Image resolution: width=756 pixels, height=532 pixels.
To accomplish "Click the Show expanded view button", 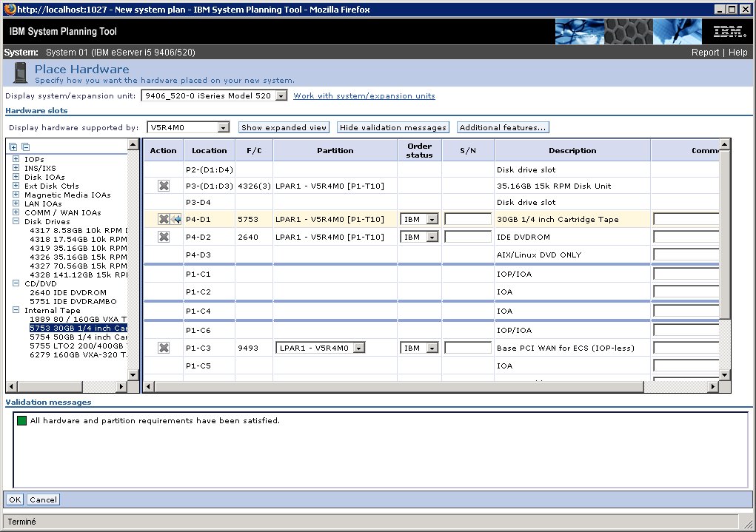I will coord(284,128).
